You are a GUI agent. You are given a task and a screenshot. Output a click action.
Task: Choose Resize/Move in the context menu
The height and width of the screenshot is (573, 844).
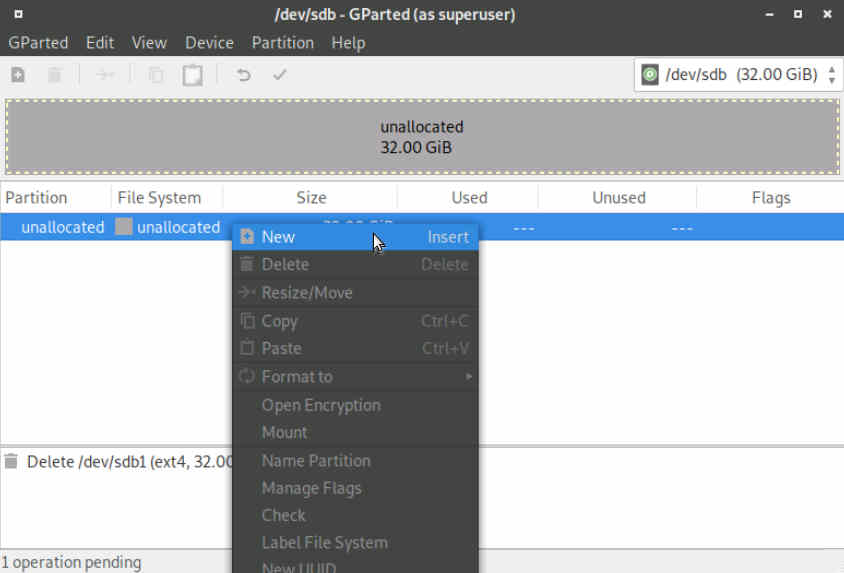tap(355, 292)
